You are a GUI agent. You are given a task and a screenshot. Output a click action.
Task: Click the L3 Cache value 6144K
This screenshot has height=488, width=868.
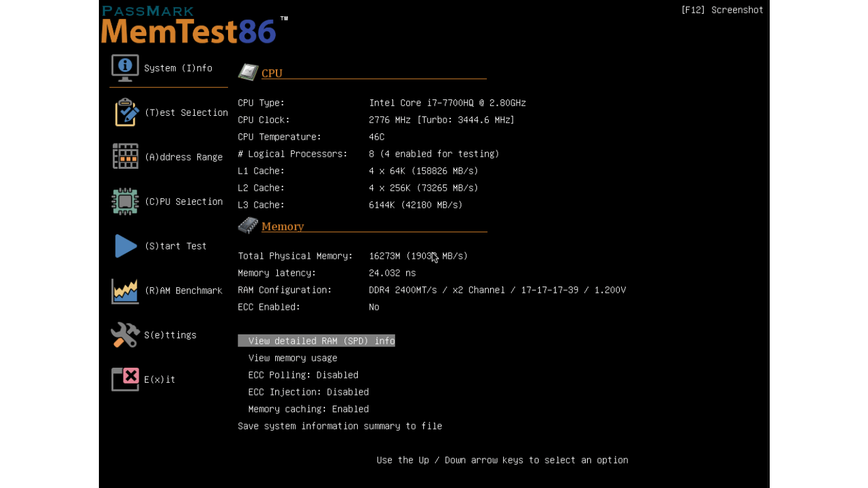coord(416,205)
